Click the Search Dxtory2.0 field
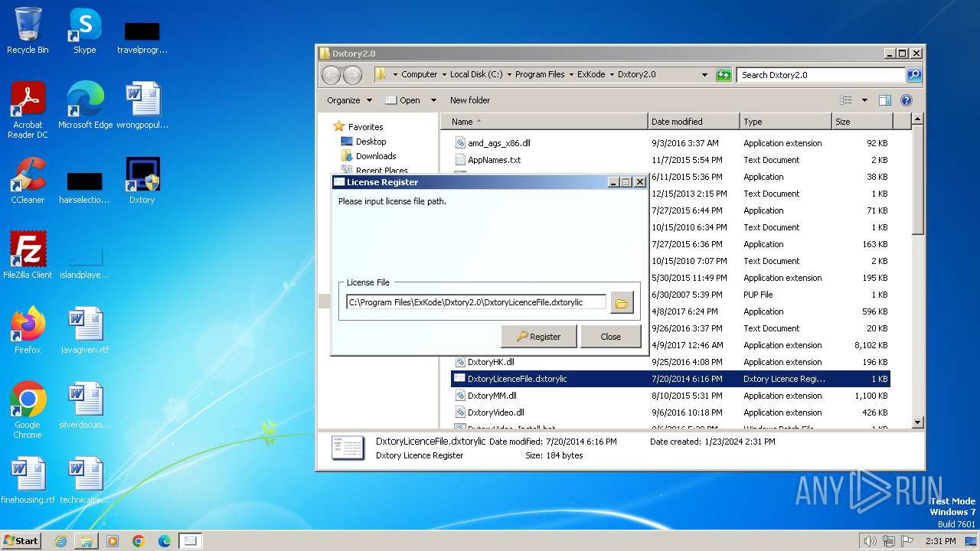 (x=821, y=75)
